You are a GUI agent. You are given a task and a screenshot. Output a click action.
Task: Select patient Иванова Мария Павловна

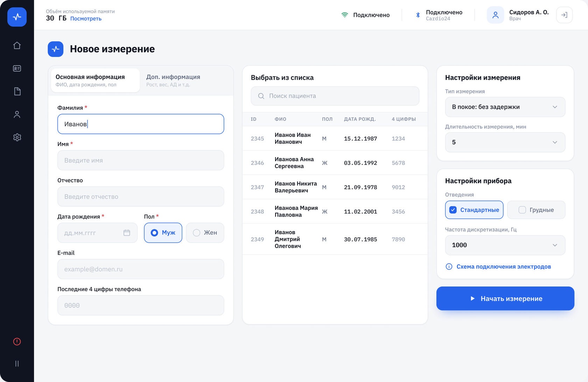(x=335, y=211)
